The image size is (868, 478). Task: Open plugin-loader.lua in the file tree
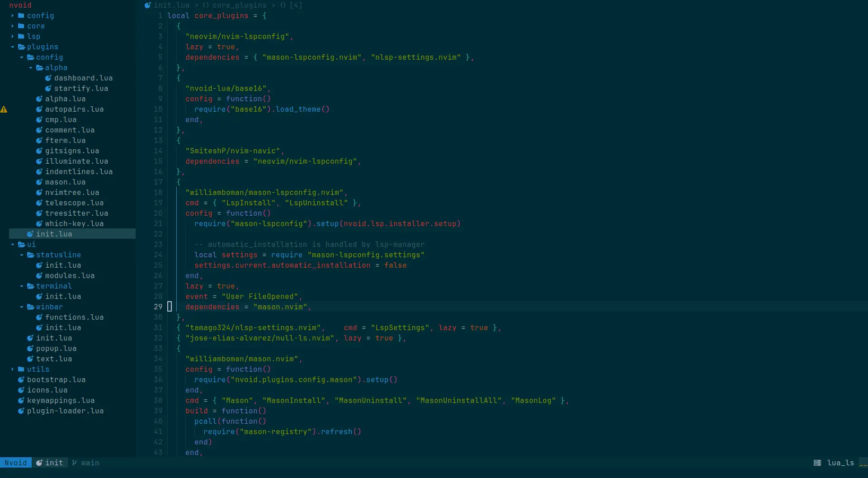pyautogui.click(x=66, y=411)
